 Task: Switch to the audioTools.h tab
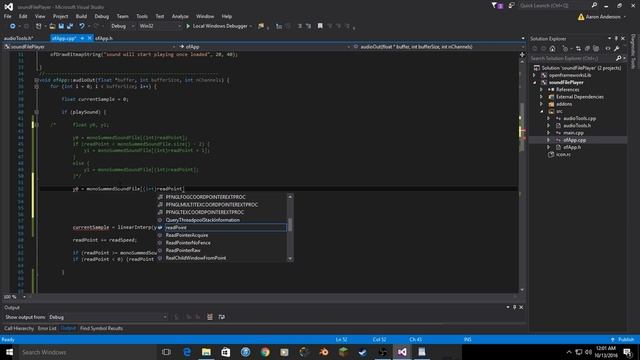pyautogui.click(x=19, y=38)
